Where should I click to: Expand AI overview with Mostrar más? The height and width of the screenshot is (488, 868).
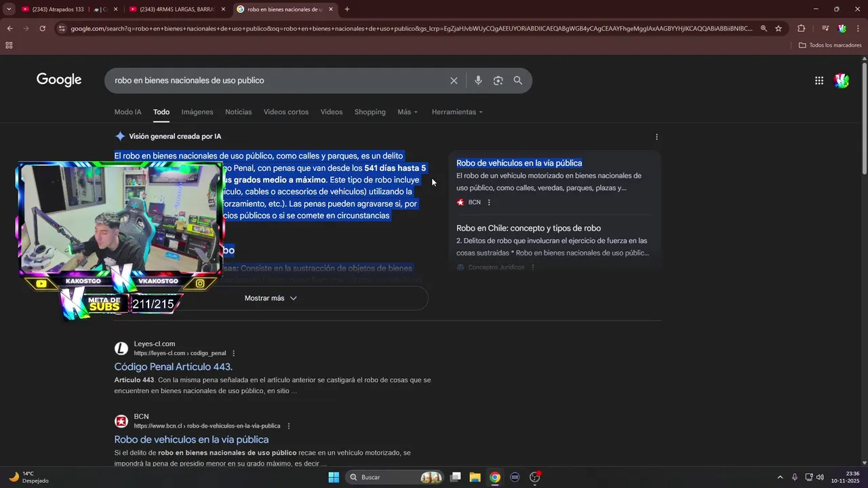271,298
